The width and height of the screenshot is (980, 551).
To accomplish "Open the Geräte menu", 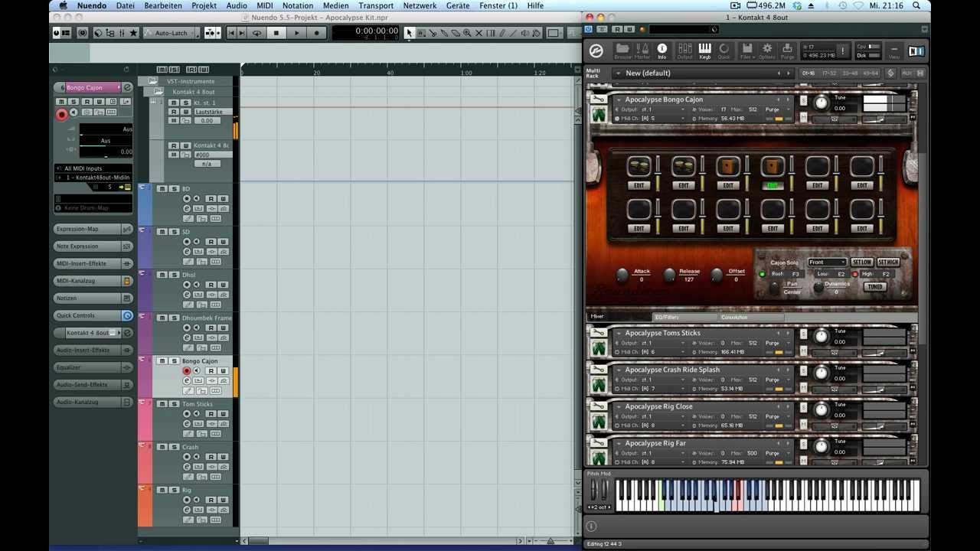I will point(458,5).
